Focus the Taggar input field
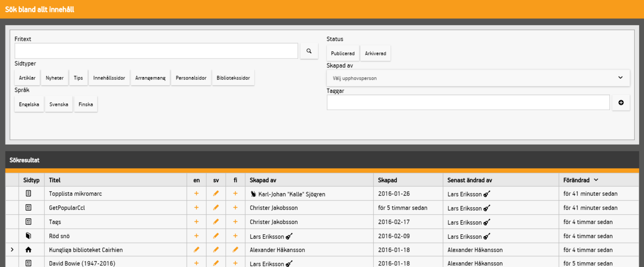Viewport: 644px width, 267px height. point(468,103)
